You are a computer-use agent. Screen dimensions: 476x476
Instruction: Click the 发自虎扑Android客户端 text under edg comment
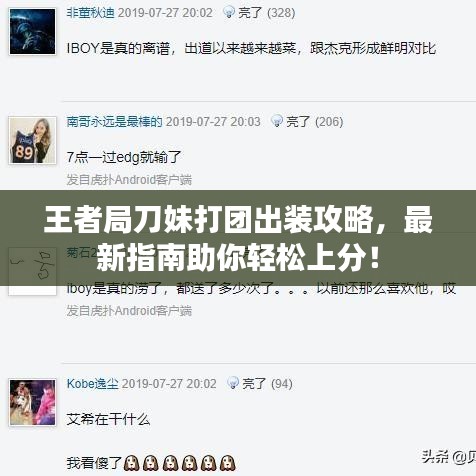(x=129, y=180)
